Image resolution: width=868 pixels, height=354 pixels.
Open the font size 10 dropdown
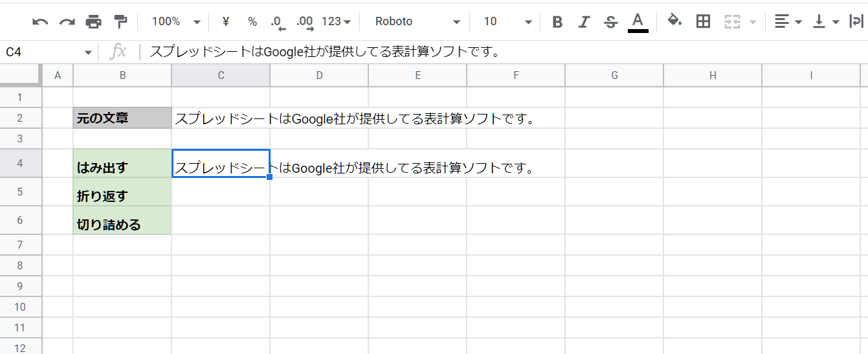coord(507,21)
